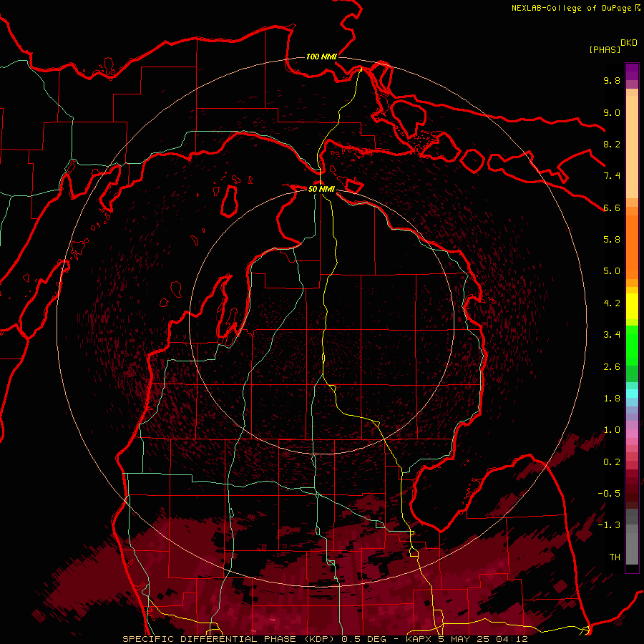Image resolution: width=644 pixels, height=644 pixels.
Task: Click the -1.3 value on the color scale
Action: pyautogui.click(x=609, y=525)
